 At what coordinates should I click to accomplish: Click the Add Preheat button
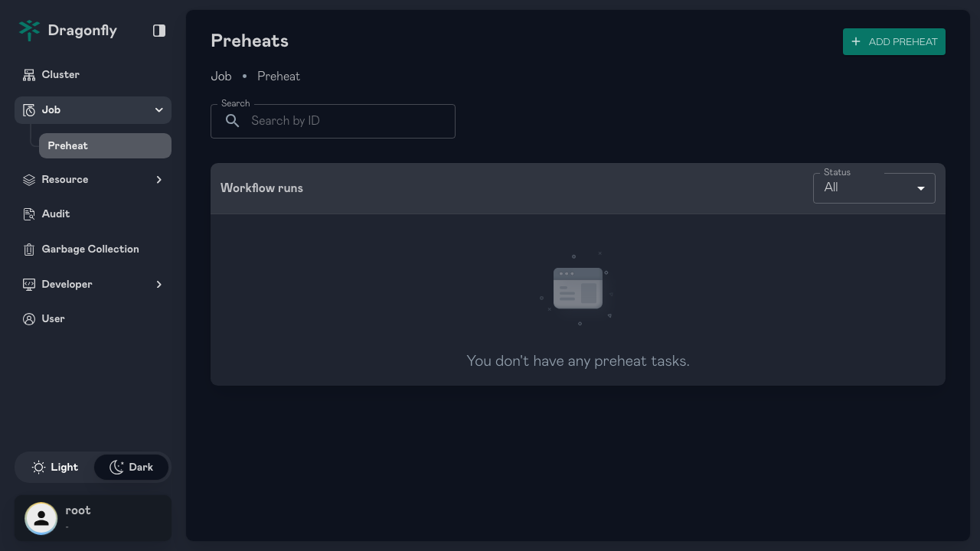point(894,42)
